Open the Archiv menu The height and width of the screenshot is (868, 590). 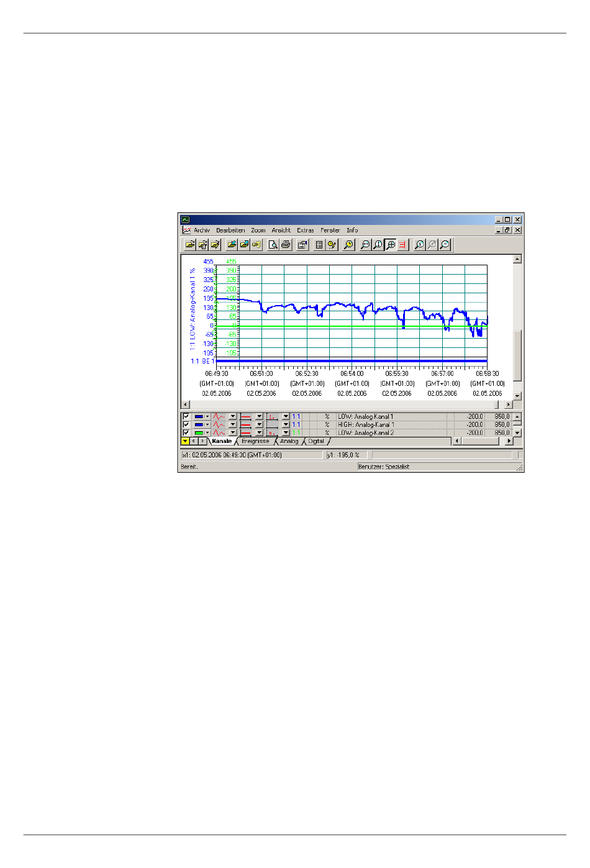(x=202, y=231)
